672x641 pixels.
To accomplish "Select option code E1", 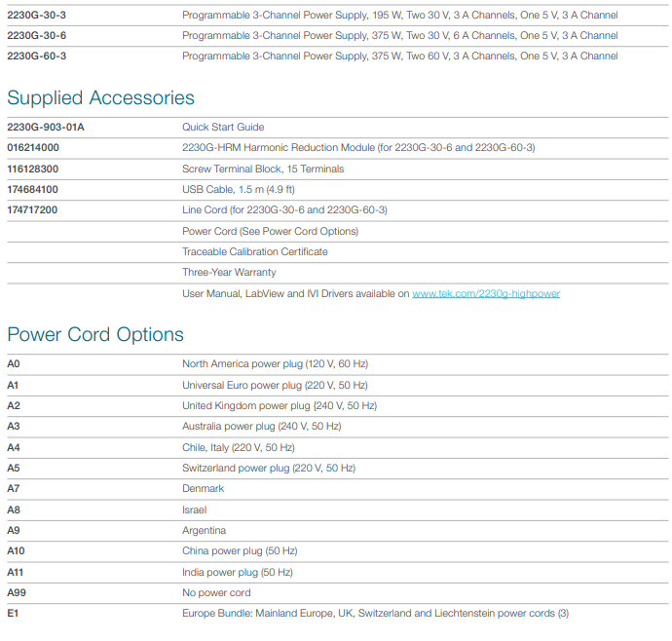I will (13, 614).
